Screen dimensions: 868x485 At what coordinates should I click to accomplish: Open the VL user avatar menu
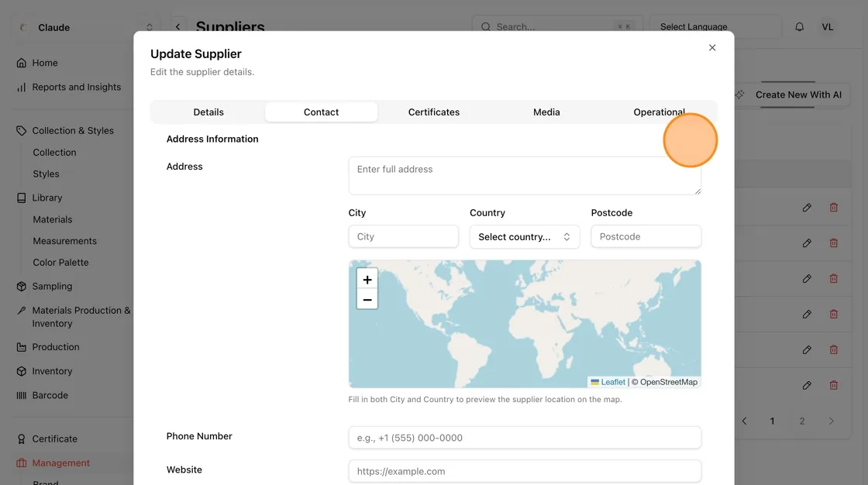[x=828, y=27]
